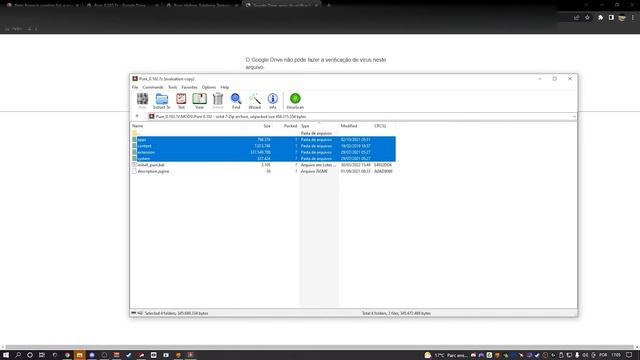Viewport: 640px width, 360px height.
Task: Select the install_pure.bat file
Action: click(263, 165)
